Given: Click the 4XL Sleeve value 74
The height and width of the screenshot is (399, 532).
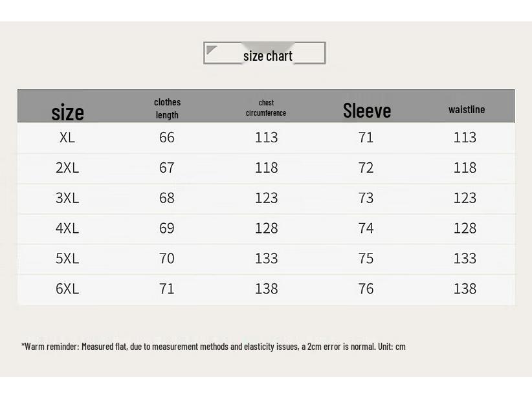Looking at the screenshot, I should pos(366,228).
